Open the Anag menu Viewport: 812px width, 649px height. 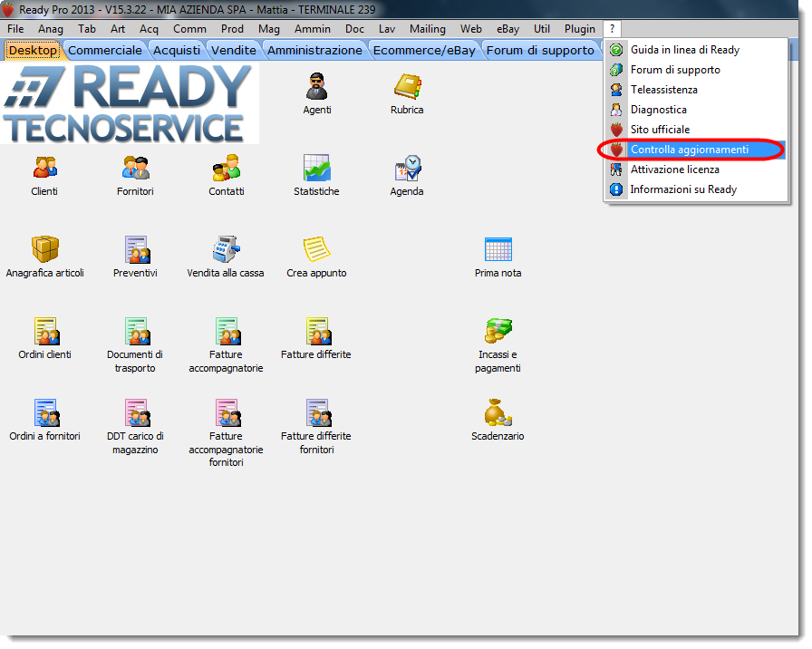point(50,29)
